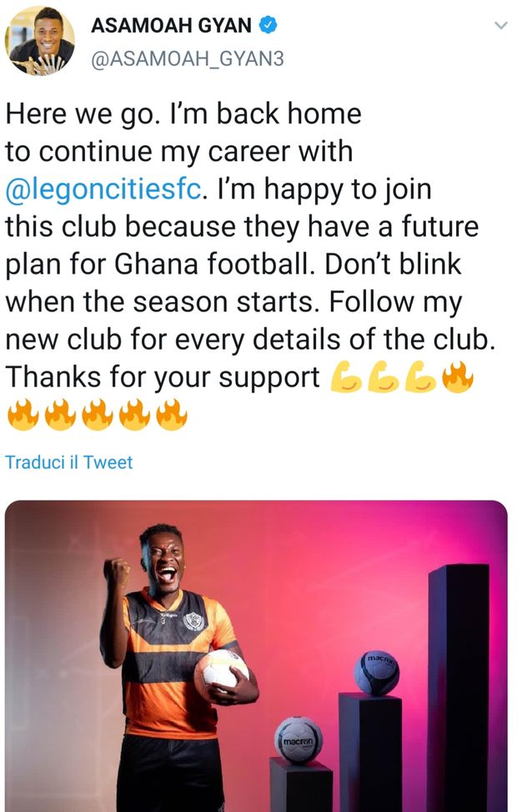Click the Macron ball on the shortest pedestal

[x=299, y=739]
